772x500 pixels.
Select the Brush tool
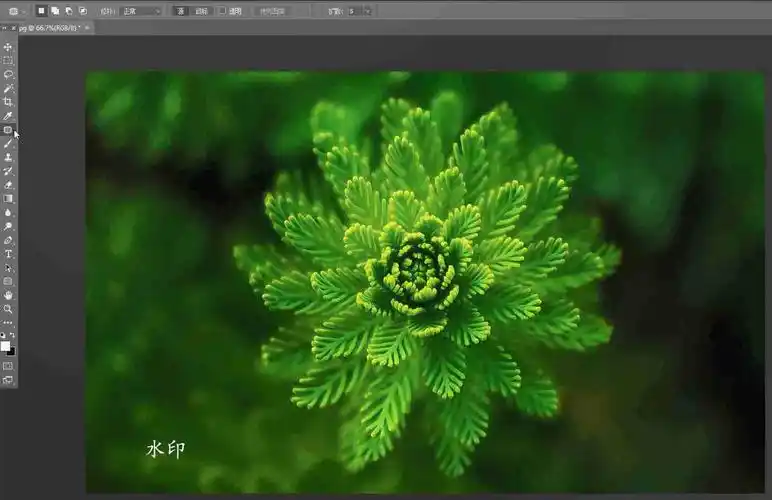(x=8, y=144)
